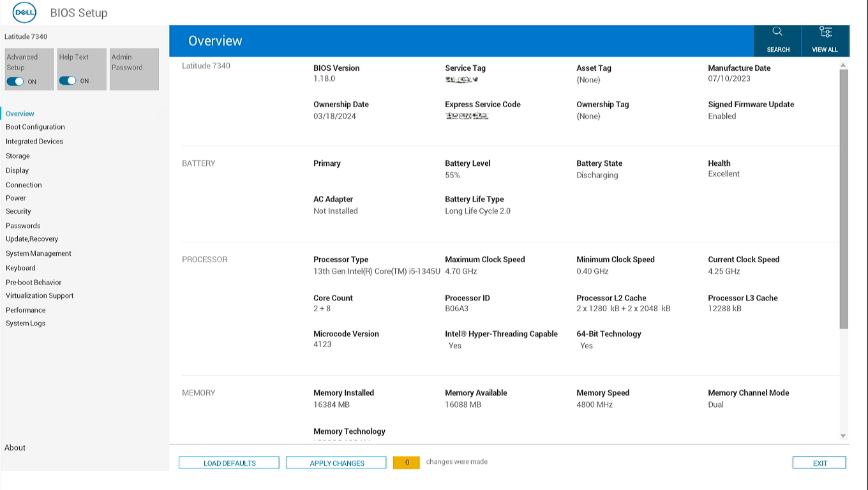Toggle Advanced Setup off
The image size is (868, 490).
click(x=15, y=81)
